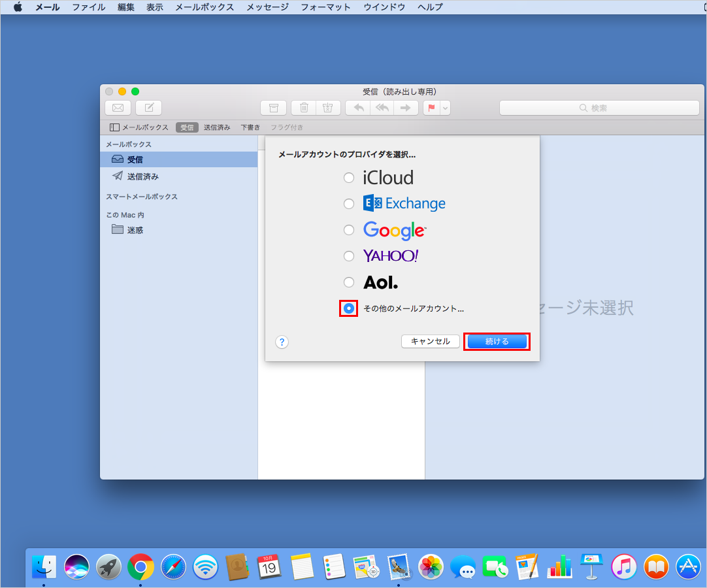Image resolution: width=707 pixels, height=588 pixels.
Task: Select Google as the mail provider
Action: point(349,230)
